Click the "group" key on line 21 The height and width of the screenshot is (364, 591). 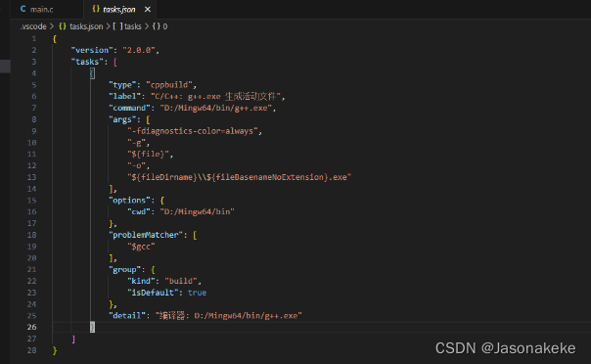pos(124,270)
